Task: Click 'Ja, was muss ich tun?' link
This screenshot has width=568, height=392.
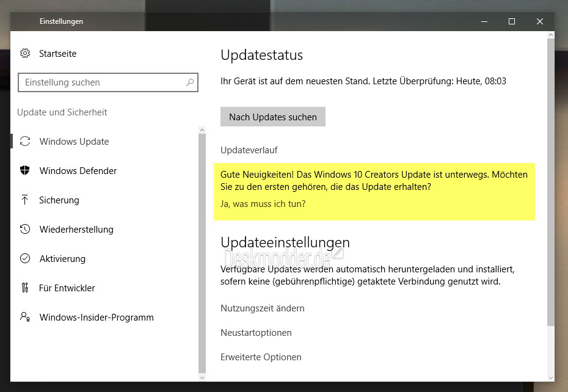Action: 263,204
